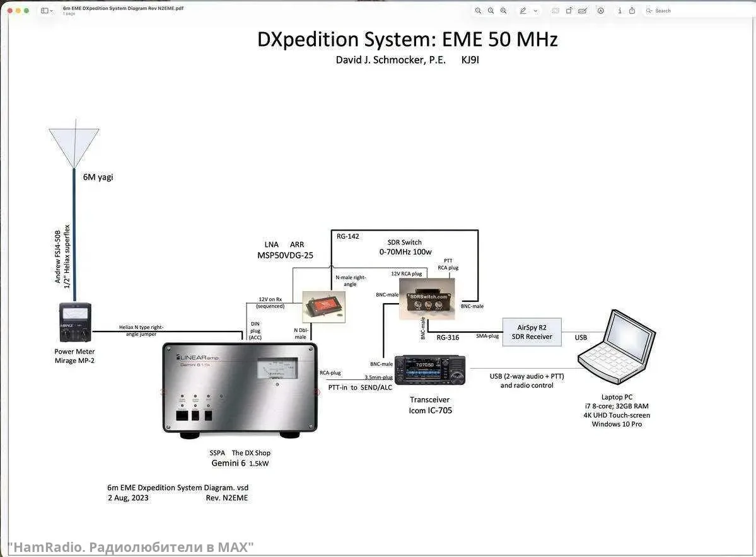Viewport: 756px width, 557px height.
Task: Click the Share icon
Action: (x=632, y=11)
